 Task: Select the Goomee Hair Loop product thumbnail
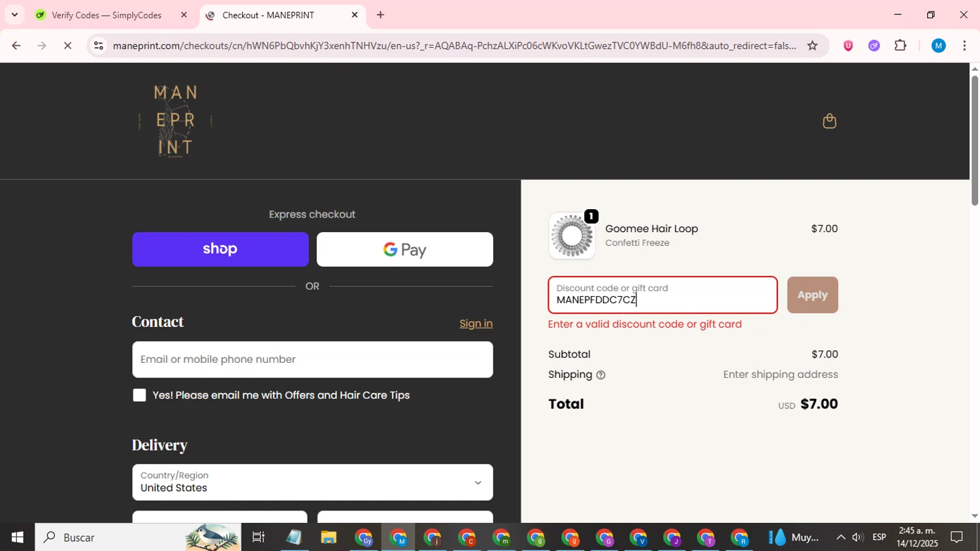point(572,235)
